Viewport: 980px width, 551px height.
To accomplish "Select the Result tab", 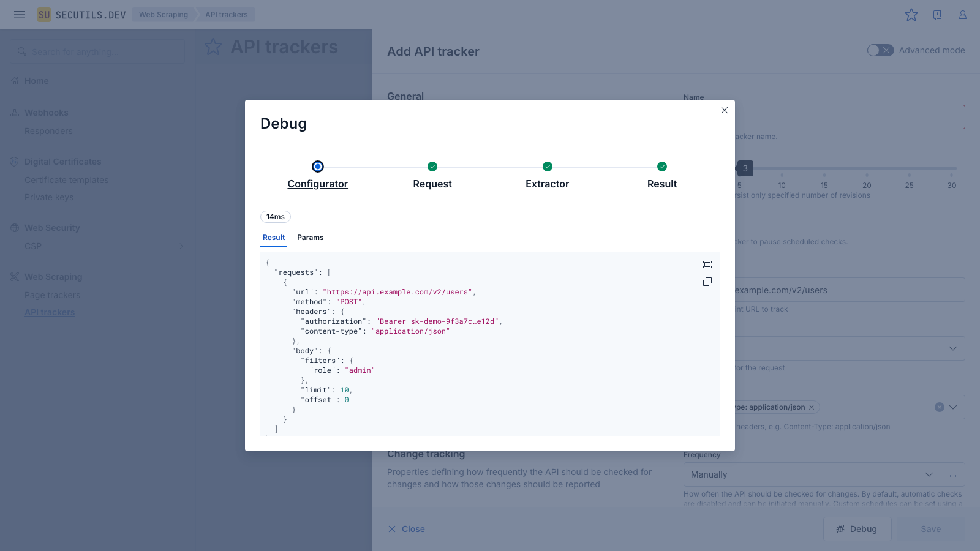I will pyautogui.click(x=274, y=238).
